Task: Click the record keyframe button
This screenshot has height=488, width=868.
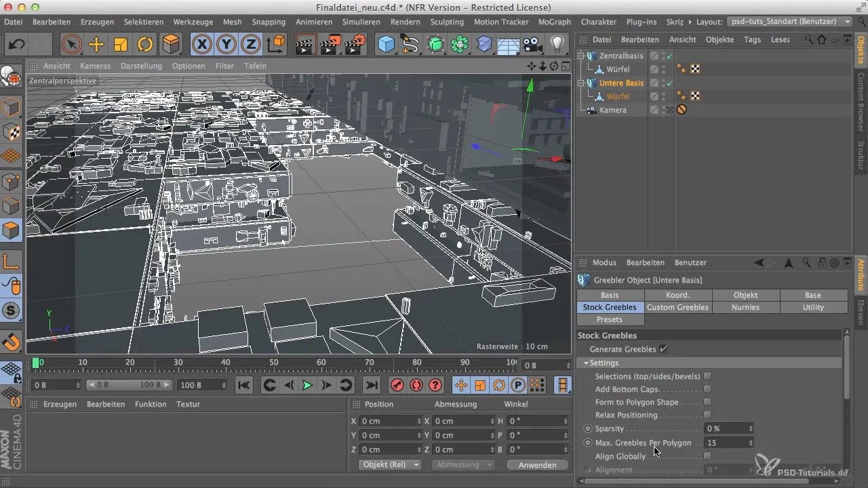Action: pos(397,385)
